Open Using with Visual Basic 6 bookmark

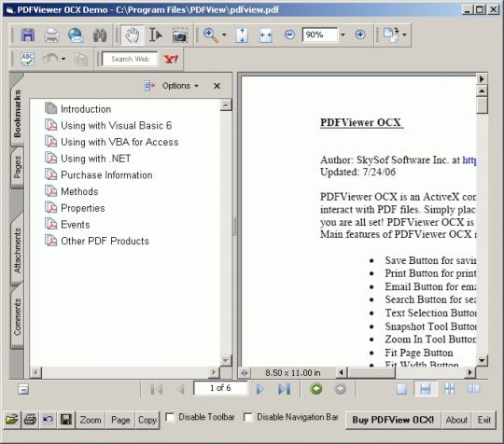point(117,126)
